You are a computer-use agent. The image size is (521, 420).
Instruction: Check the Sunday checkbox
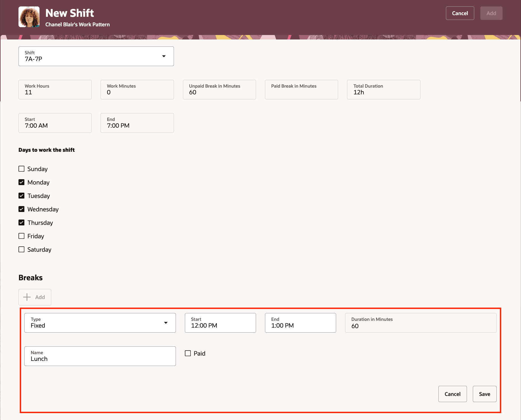point(22,169)
